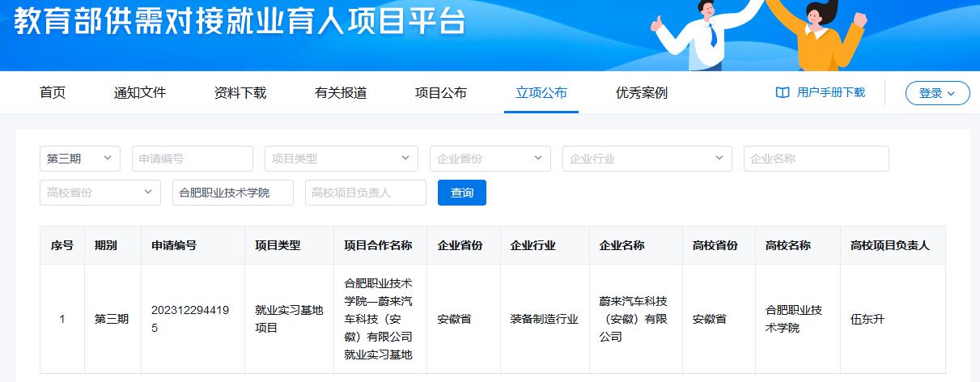Image resolution: width=980 pixels, height=382 pixels.
Task: Open the 项目类型 dropdown
Action: 341,159
